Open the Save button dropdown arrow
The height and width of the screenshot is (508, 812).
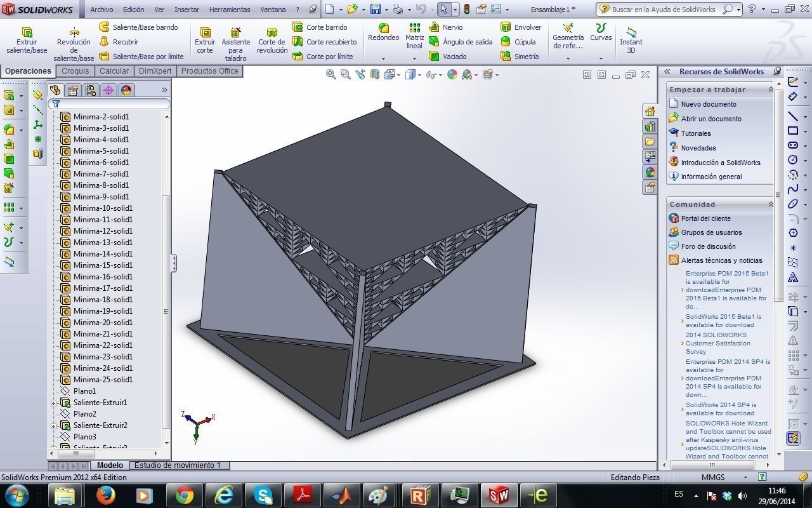point(385,10)
